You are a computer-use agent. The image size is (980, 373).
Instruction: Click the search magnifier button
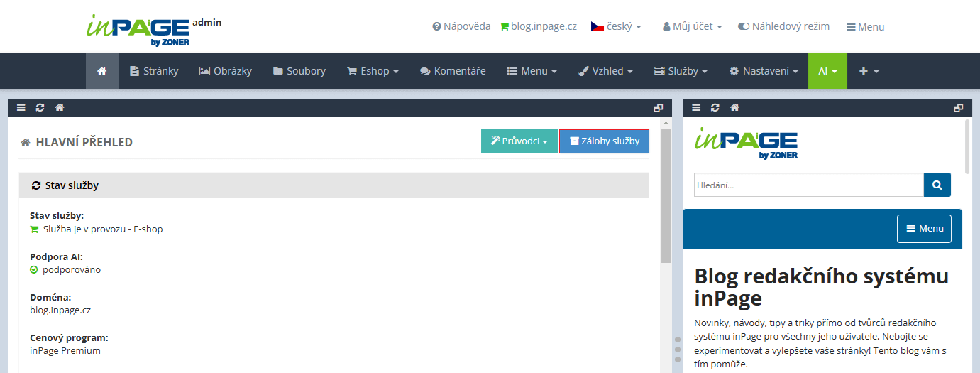(937, 185)
